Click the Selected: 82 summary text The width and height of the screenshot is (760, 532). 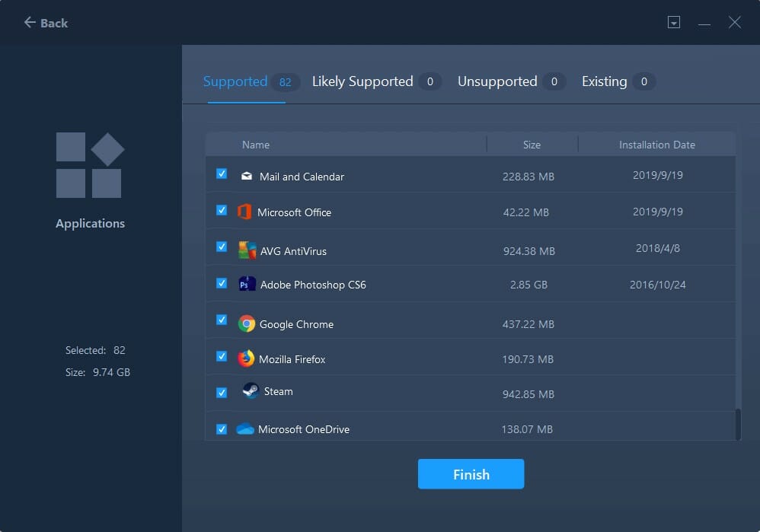coord(95,350)
